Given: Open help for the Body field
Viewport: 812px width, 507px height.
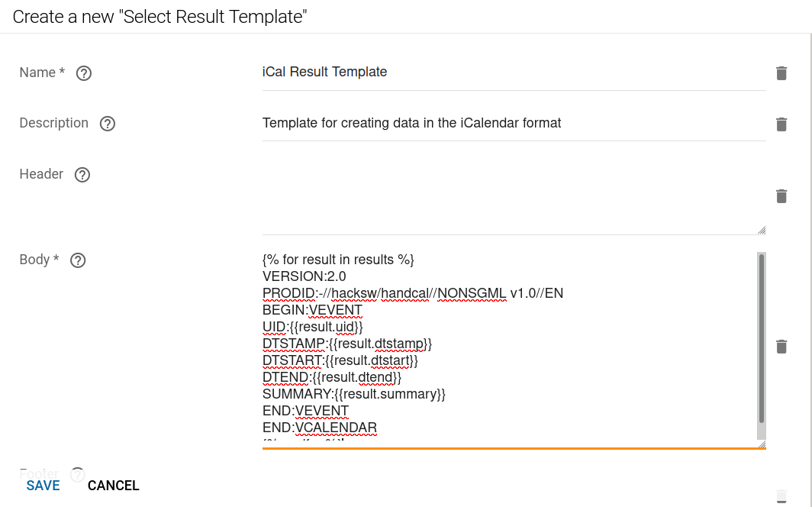Looking at the screenshot, I should point(77,260).
